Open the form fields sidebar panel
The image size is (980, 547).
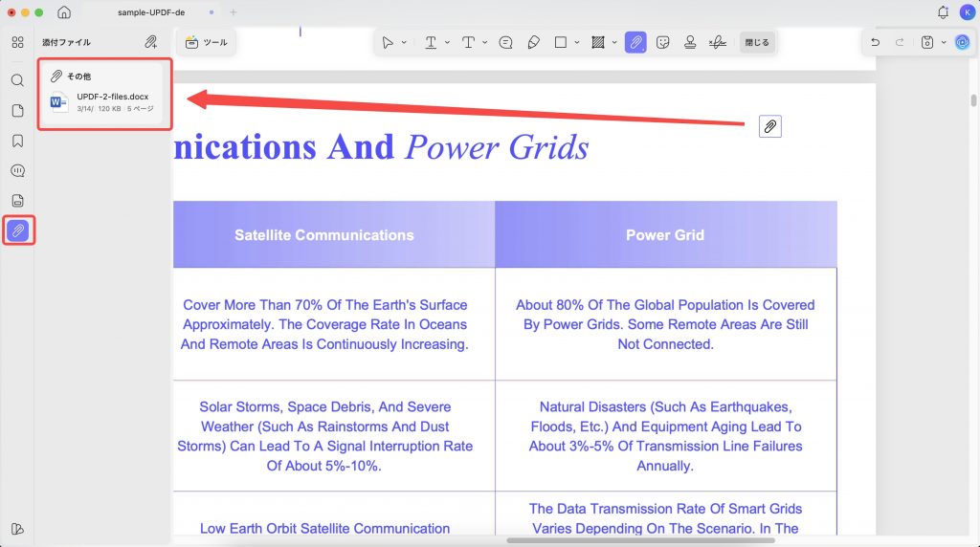pos(17,201)
